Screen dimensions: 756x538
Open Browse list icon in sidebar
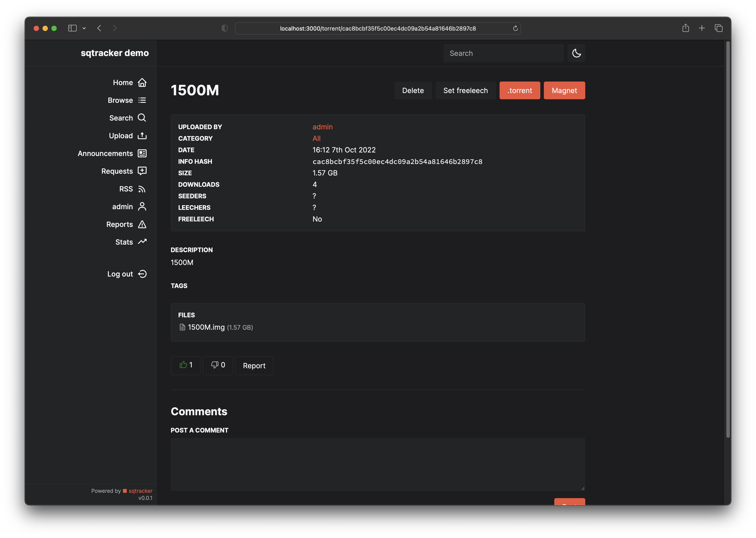click(x=142, y=100)
